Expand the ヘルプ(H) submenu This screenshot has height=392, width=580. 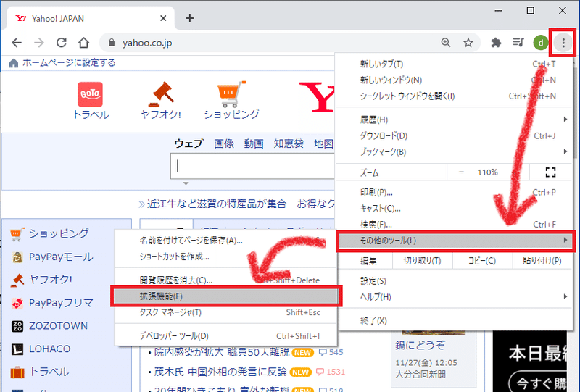point(455,297)
